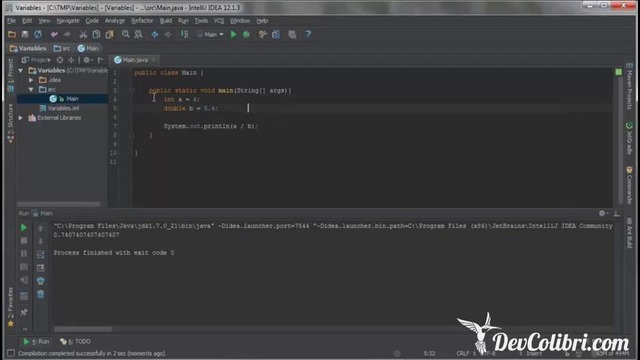Close the Main.java editor tab
640x360 pixels.
[x=154, y=60]
